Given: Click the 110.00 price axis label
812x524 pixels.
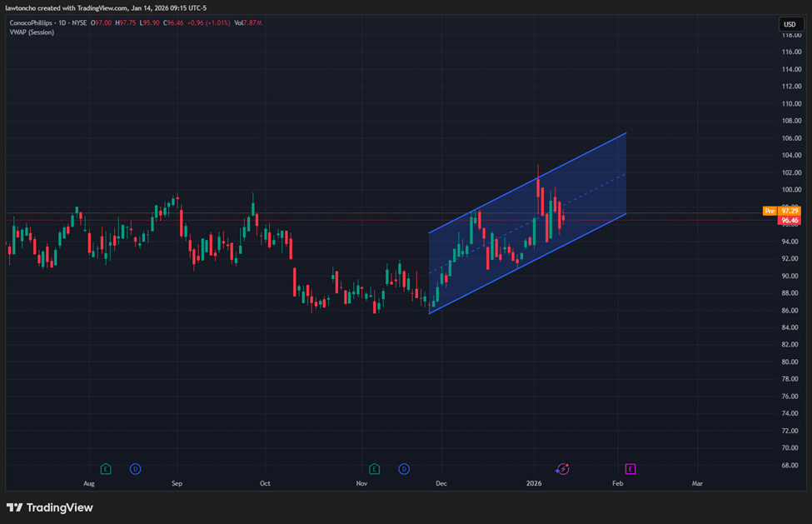Looking at the screenshot, I should [791, 103].
